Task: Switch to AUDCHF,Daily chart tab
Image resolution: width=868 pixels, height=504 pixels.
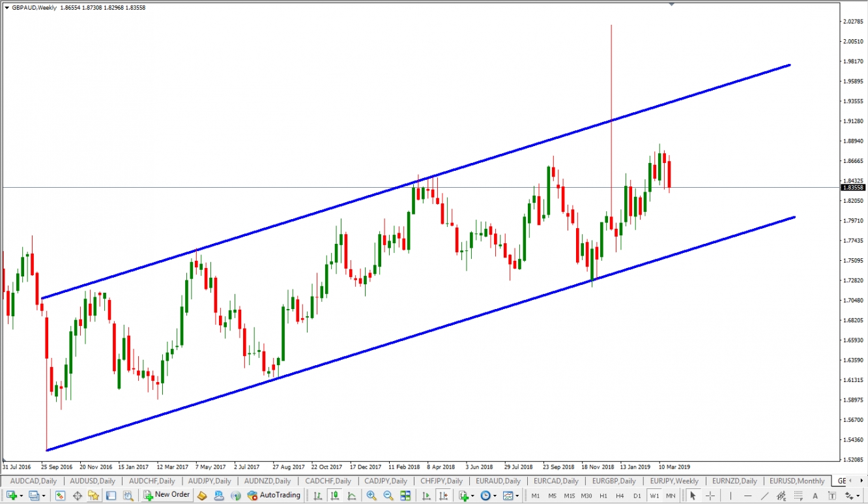Action: click(152, 481)
